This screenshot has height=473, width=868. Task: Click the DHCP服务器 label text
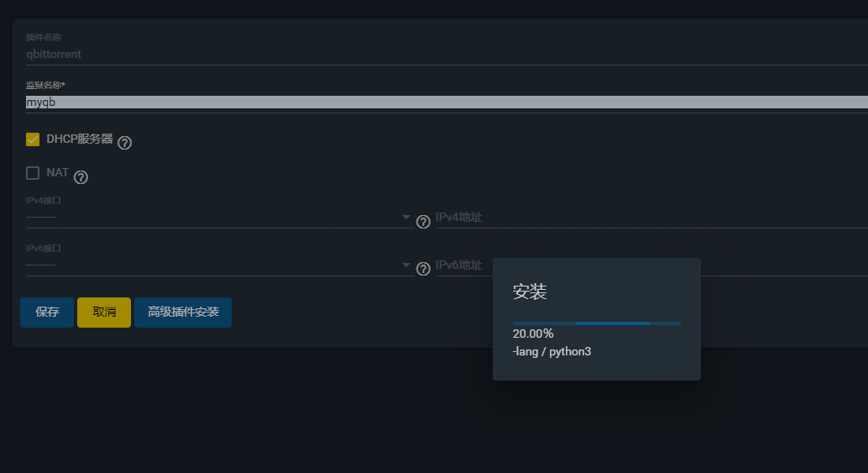80,139
